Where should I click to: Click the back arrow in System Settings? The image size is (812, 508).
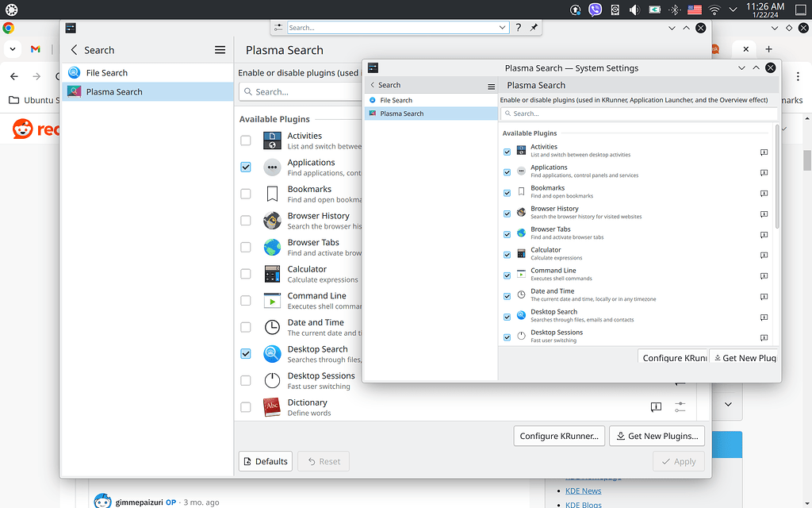(x=371, y=85)
